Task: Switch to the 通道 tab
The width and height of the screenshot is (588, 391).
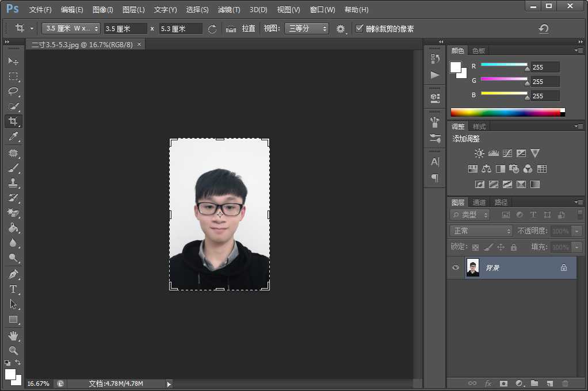Action: click(479, 202)
